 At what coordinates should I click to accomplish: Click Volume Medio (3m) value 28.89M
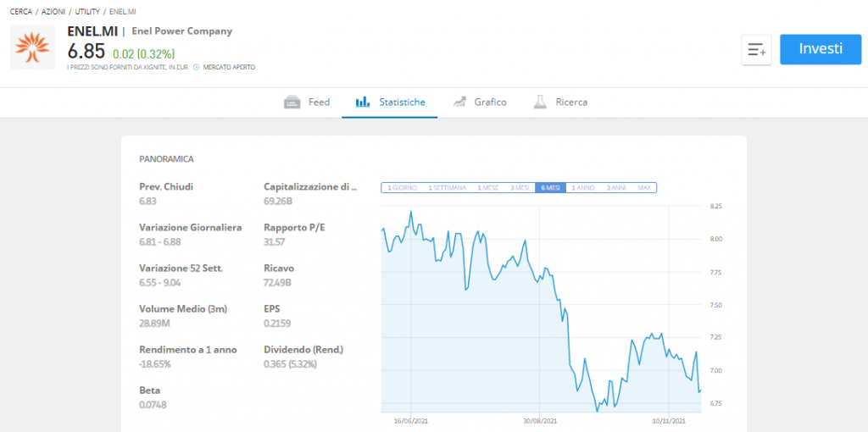click(154, 323)
